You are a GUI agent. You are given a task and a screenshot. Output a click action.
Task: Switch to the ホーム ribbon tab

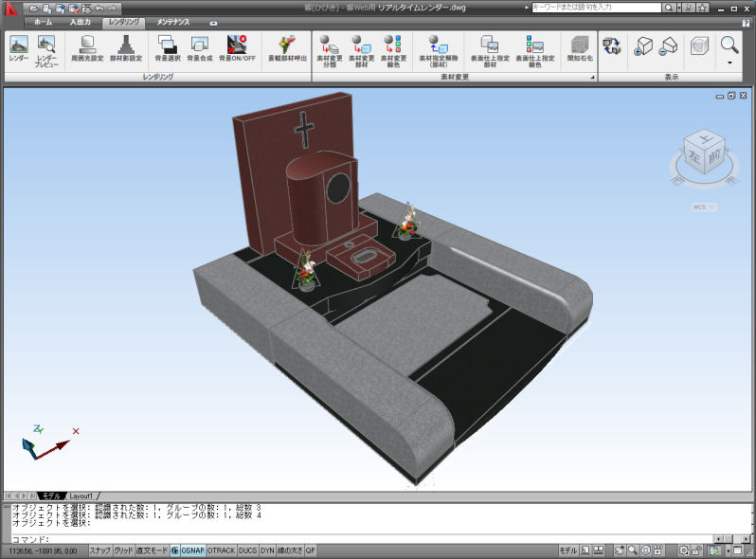tap(43, 21)
